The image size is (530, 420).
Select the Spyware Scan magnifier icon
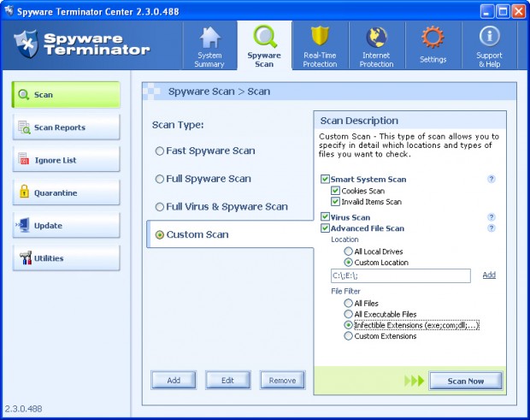point(265,36)
